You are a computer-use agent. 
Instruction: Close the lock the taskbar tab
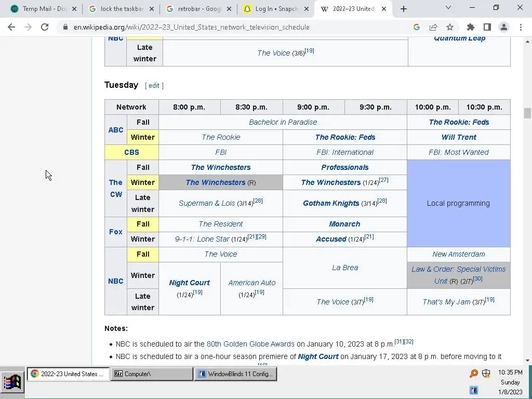tap(152, 9)
